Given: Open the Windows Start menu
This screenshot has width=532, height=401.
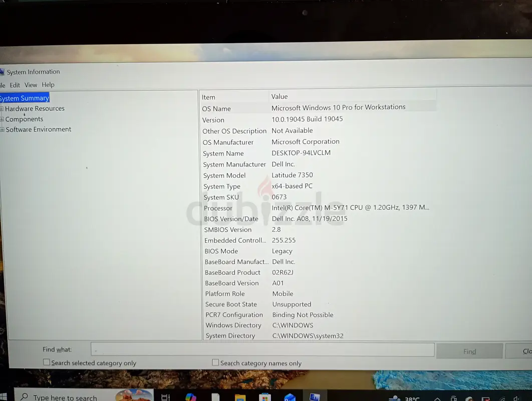Looking at the screenshot, I should coord(4,397).
